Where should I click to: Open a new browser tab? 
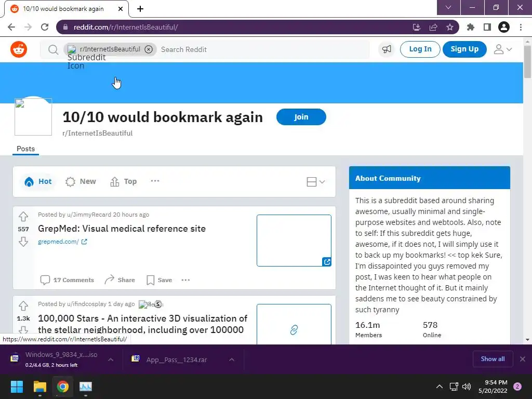(140, 9)
